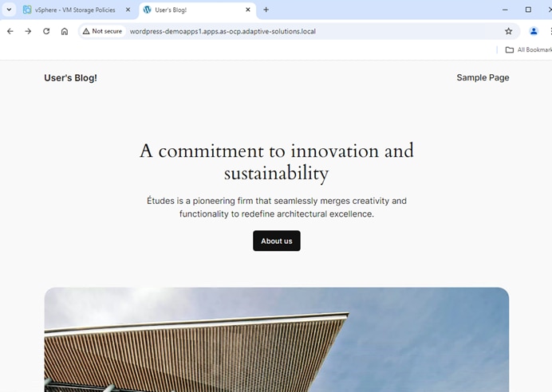Open the tab search dropdown arrow
552x392 pixels.
[9, 10]
